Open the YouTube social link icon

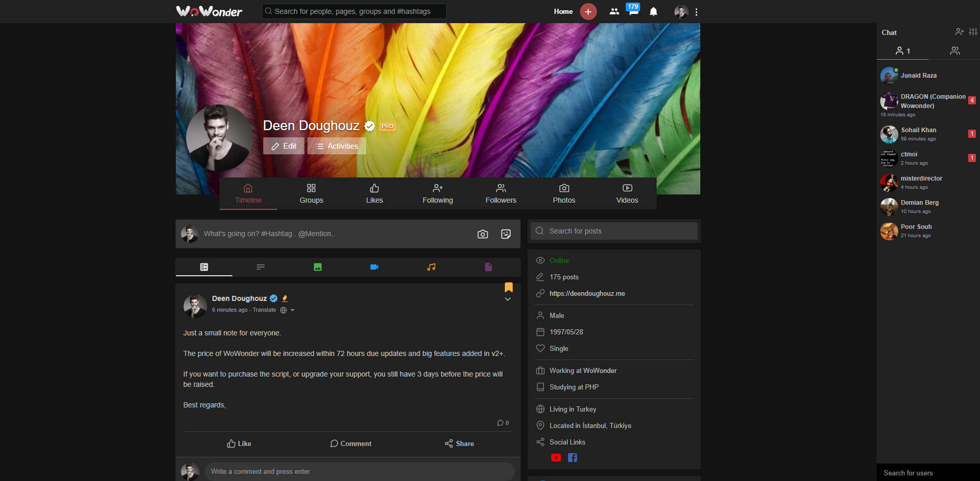[x=556, y=457]
